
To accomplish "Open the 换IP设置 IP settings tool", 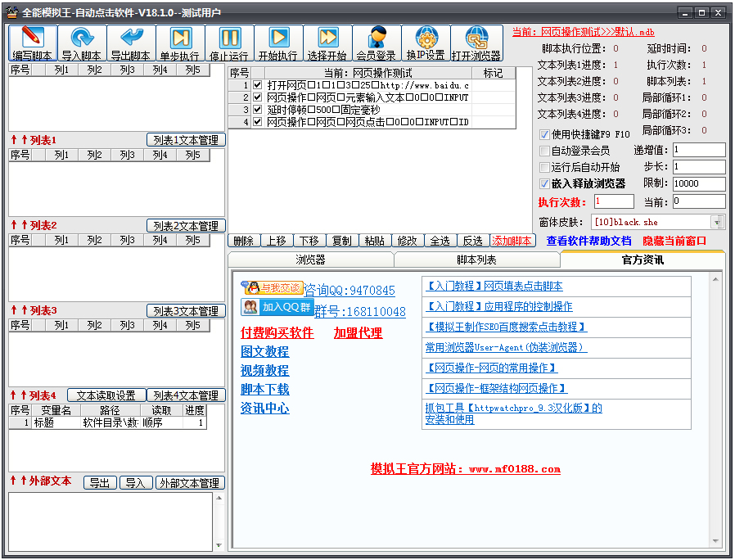I will pos(426,42).
